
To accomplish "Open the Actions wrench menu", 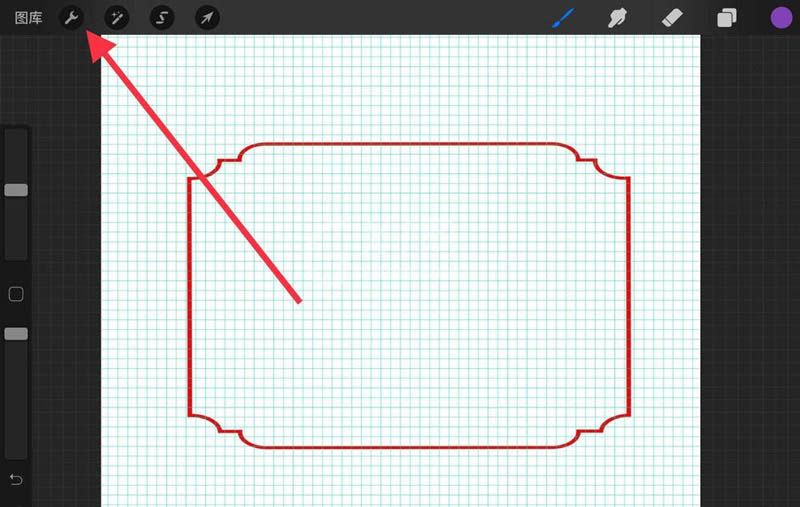I will click(x=71, y=18).
